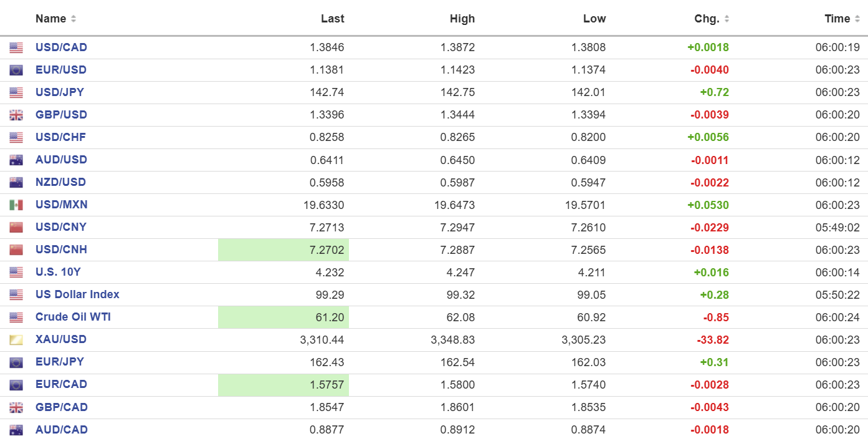Open the Crude Oil WTI link
The width and height of the screenshot is (868, 441).
tap(73, 317)
